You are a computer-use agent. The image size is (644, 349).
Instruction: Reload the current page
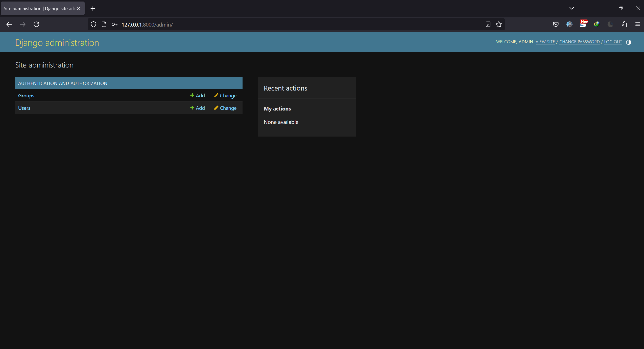coord(36,24)
